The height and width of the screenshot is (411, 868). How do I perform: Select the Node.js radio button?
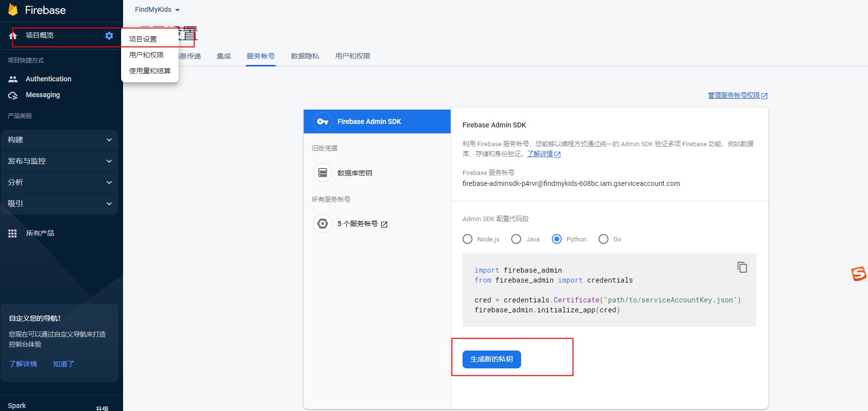click(x=467, y=239)
